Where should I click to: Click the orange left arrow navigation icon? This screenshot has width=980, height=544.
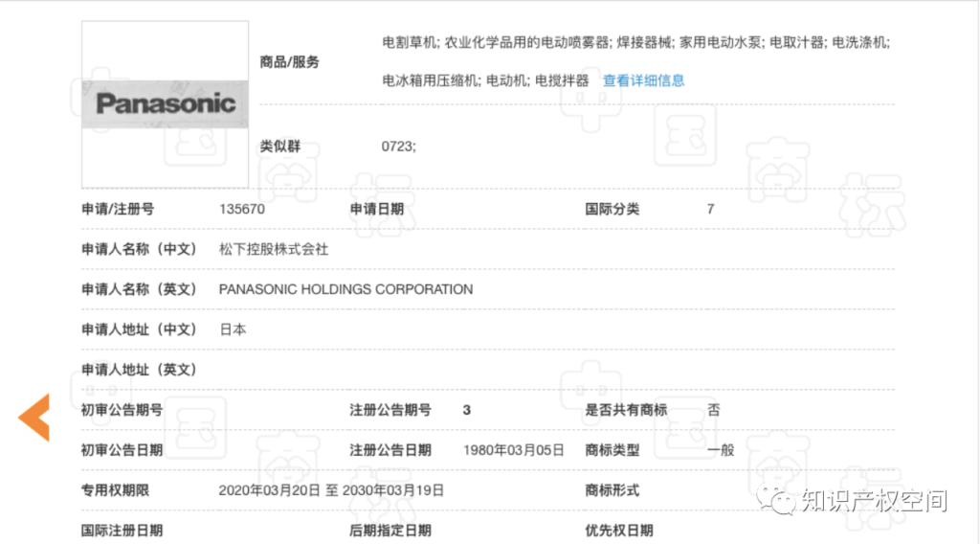click(34, 417)
